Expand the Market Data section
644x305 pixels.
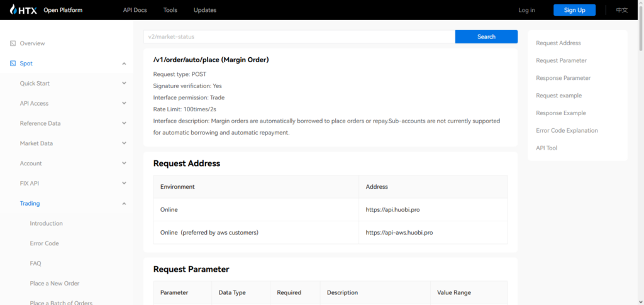tap(124, 143)
